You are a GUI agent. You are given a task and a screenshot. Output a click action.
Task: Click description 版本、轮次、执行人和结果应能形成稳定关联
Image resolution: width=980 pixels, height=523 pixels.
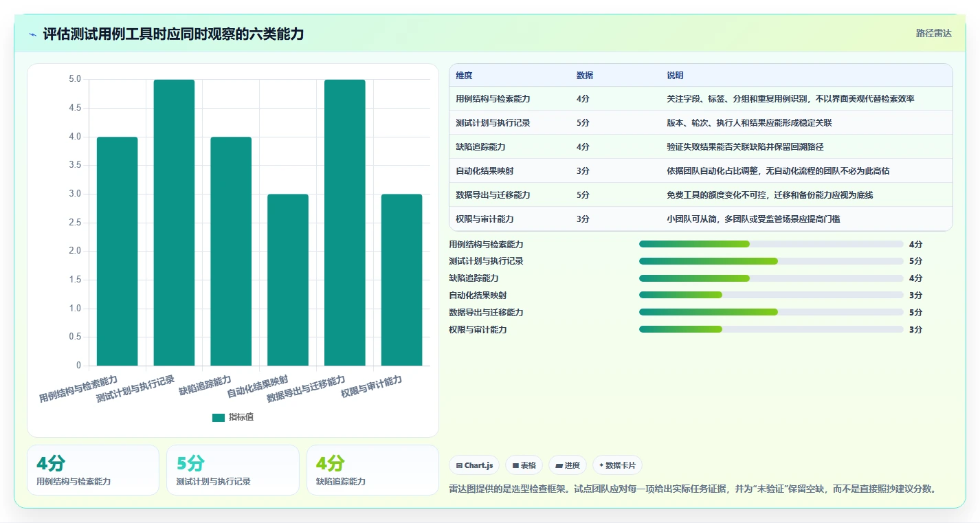(750, 123)
